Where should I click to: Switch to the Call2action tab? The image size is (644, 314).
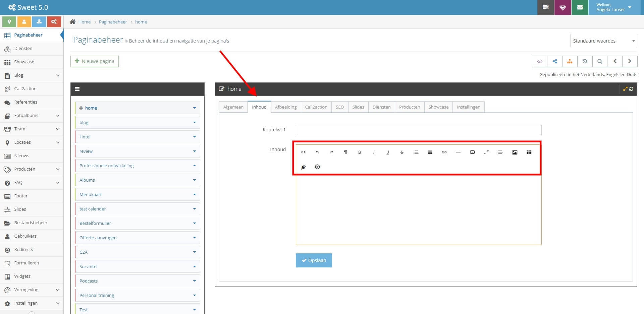click(316, 107)
